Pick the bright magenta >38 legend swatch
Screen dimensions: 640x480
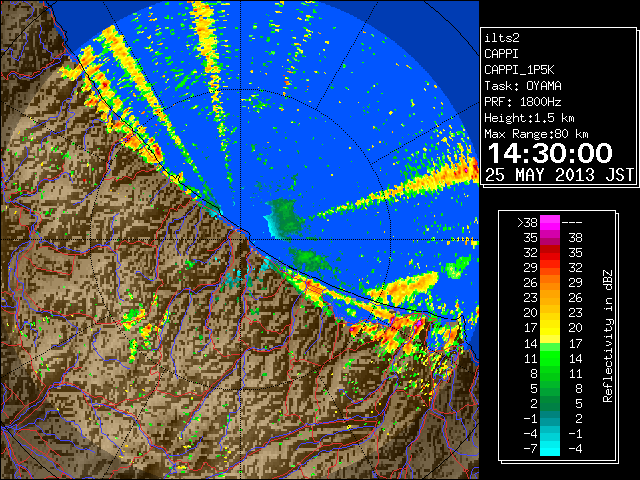tap(550, 223)
